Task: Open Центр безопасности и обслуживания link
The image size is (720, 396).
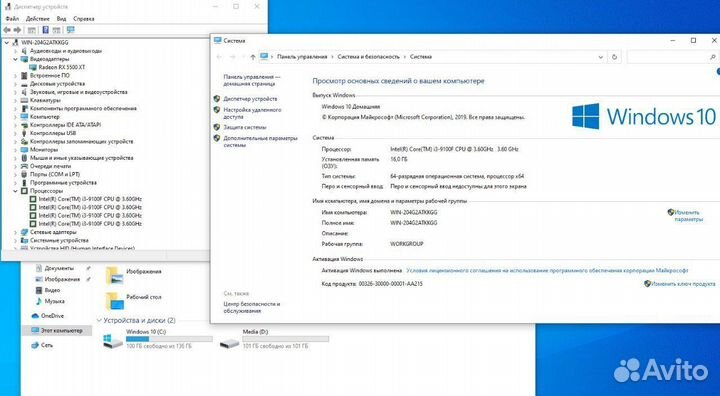Action: click(x=252, y=307)
